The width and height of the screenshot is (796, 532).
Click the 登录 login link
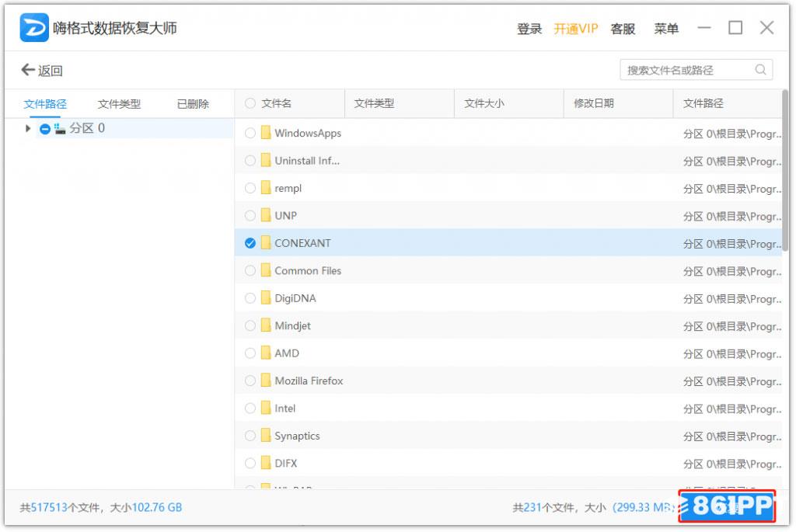click(529, 29)
